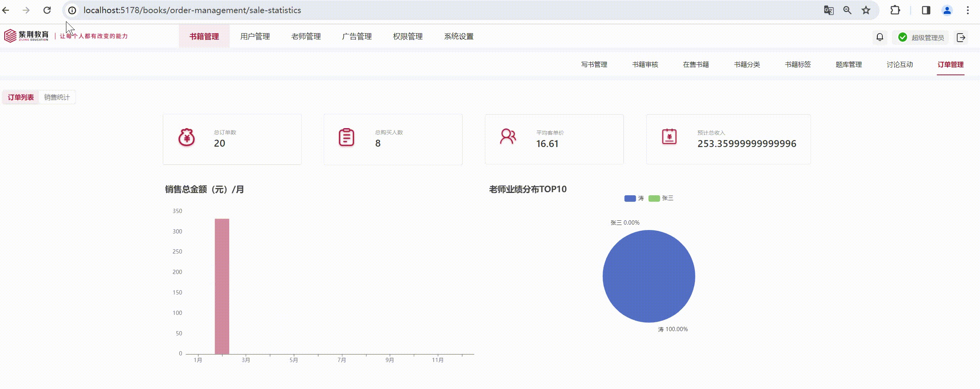Click the 超级管理员 badge
The image size is (980, 389).
pyautogui.click(x=920, y=37)
